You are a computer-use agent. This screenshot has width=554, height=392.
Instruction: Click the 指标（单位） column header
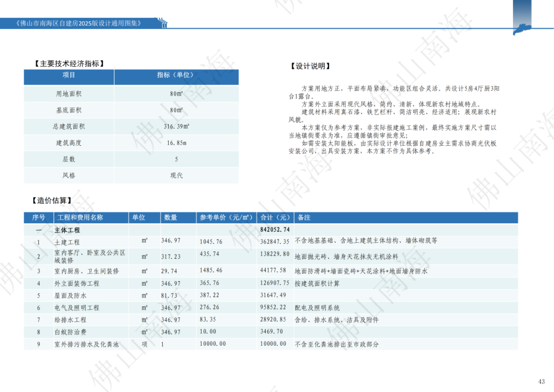click(x=175, y=75)
